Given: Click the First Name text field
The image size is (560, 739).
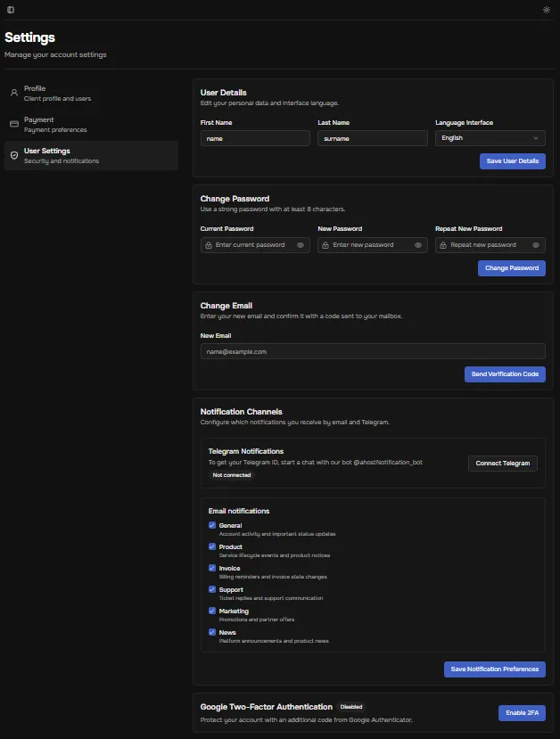Looking at the screenshot, I should [x=255, y=138].
